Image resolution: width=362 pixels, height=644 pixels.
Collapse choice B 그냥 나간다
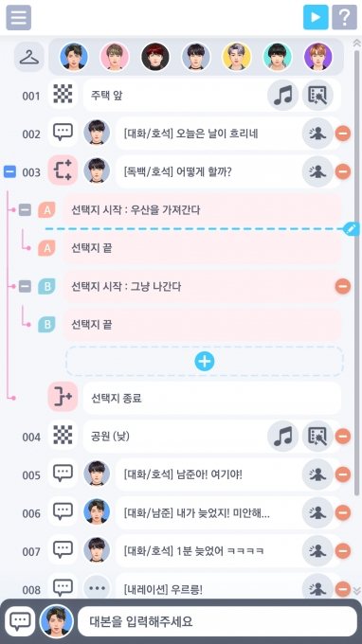tap(25, 286)
